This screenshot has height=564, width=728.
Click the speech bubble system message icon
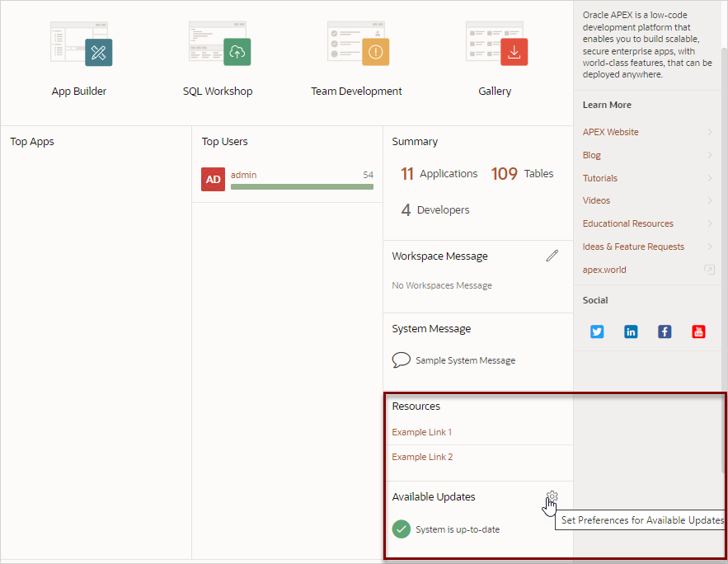pyautogui.click(x=402, y=360)
